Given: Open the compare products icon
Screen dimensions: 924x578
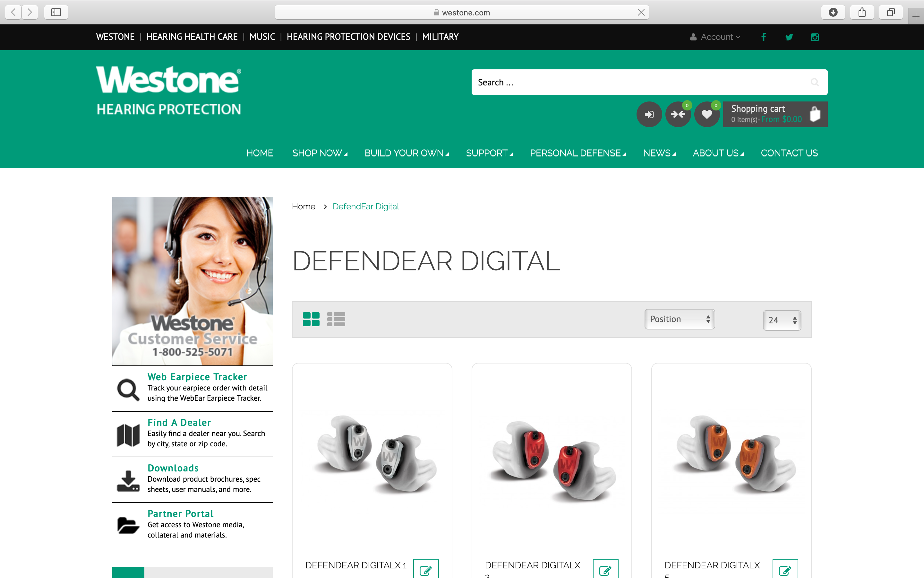Looking at the screenshot, I should [678, 114].
